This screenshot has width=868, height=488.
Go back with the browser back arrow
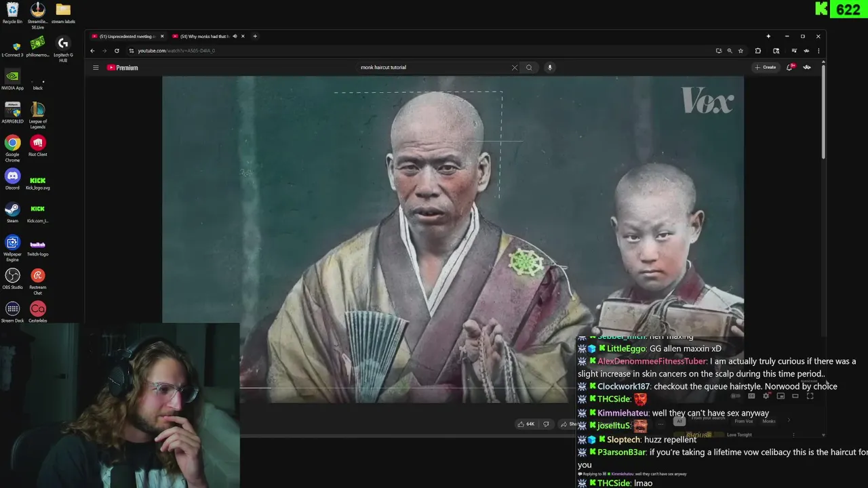pyautogui.click(x=92, y=51)
